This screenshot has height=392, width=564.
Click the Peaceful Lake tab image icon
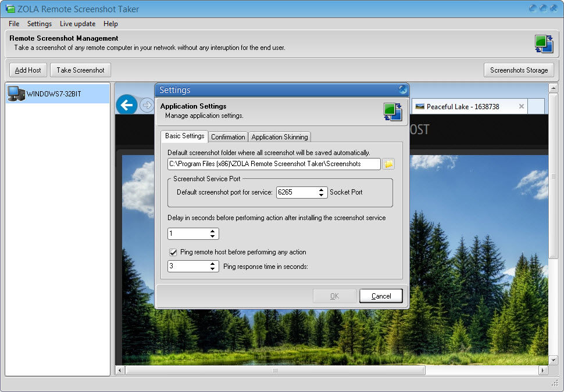pos(420,106)
